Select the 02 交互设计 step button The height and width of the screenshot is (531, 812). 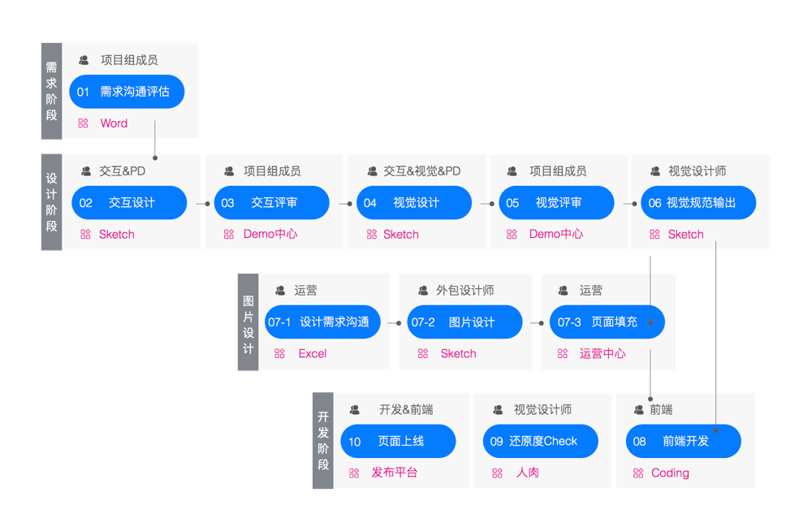129,203
